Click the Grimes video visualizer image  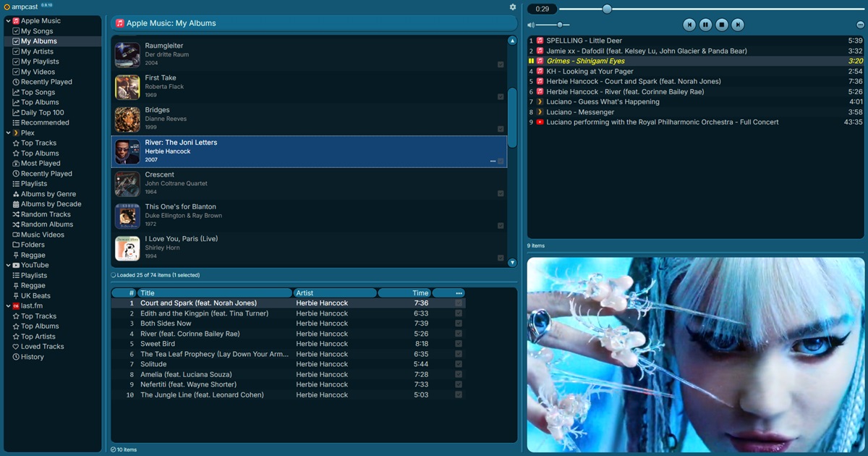696,355
